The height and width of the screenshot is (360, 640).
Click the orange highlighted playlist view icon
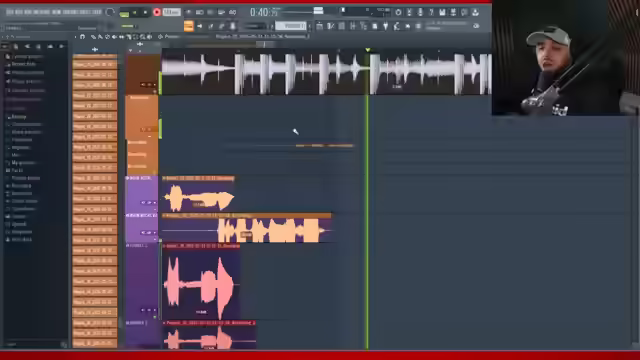point(189,26)
